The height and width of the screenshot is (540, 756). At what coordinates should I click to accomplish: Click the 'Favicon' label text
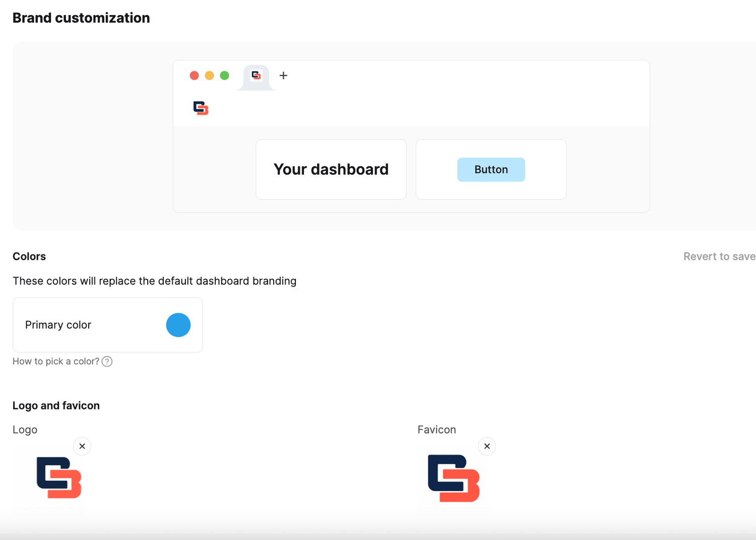(436, 430)
